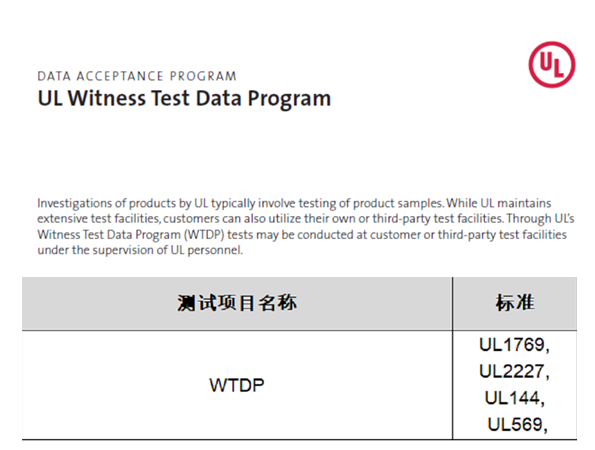Click the UL2227 standard entry
The width and height of the screenshot is (595, 450).
point(514,371)
